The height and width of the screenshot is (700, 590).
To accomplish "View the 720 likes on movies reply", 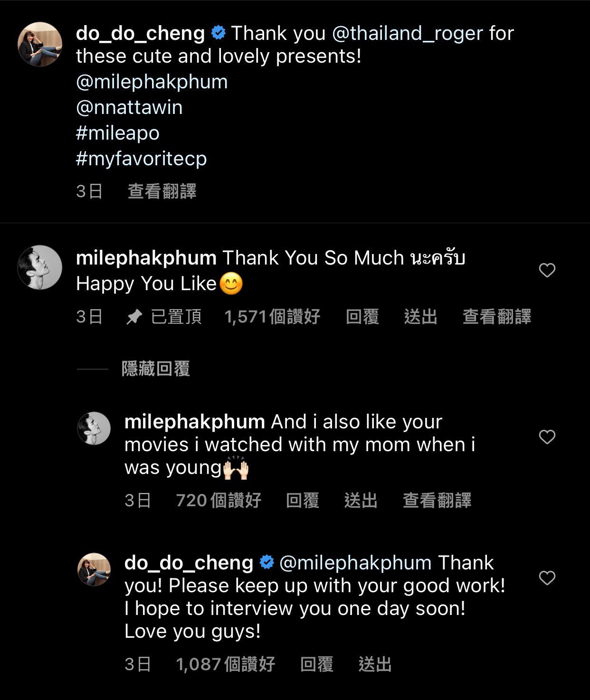I will click(219, 501).
